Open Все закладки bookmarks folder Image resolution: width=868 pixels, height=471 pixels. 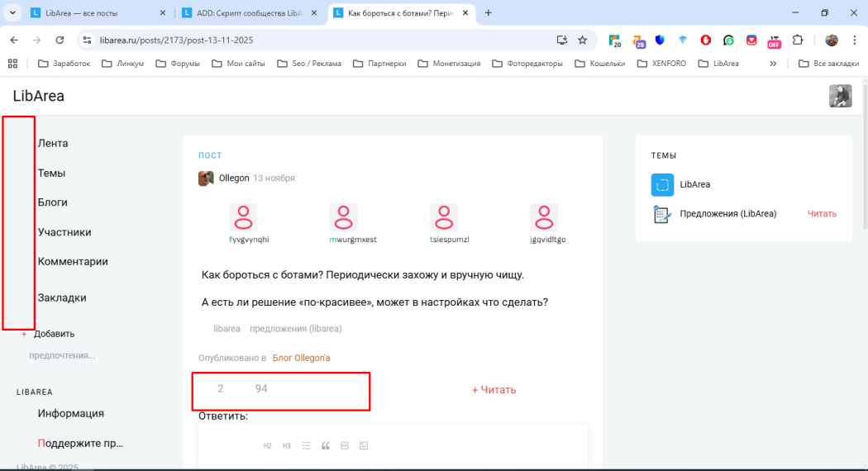(828, 64)
